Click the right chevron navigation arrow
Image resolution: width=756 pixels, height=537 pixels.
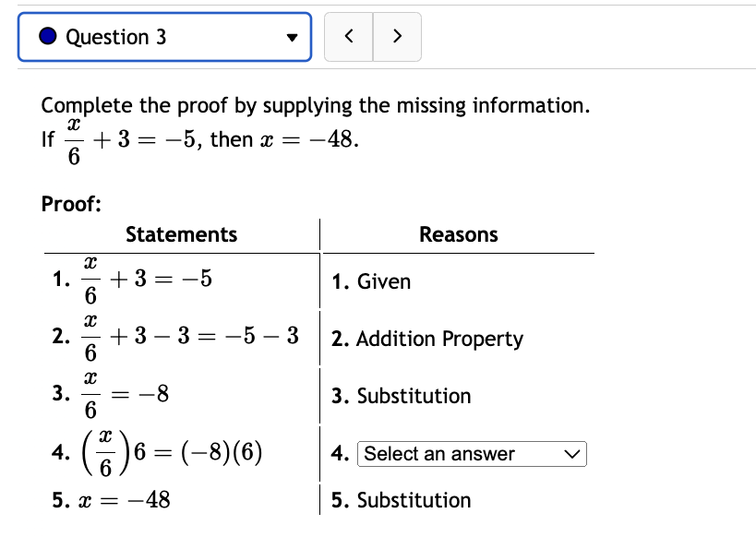click(x=397, y=37)
